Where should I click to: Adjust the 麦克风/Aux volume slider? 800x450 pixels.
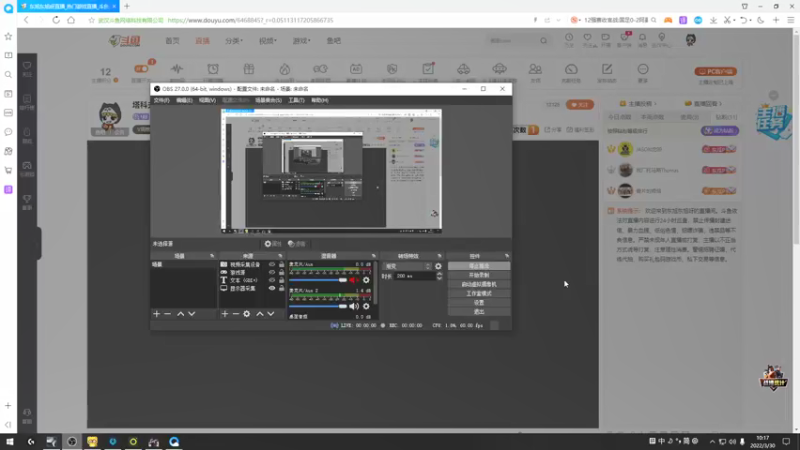[x=318, y=280]
